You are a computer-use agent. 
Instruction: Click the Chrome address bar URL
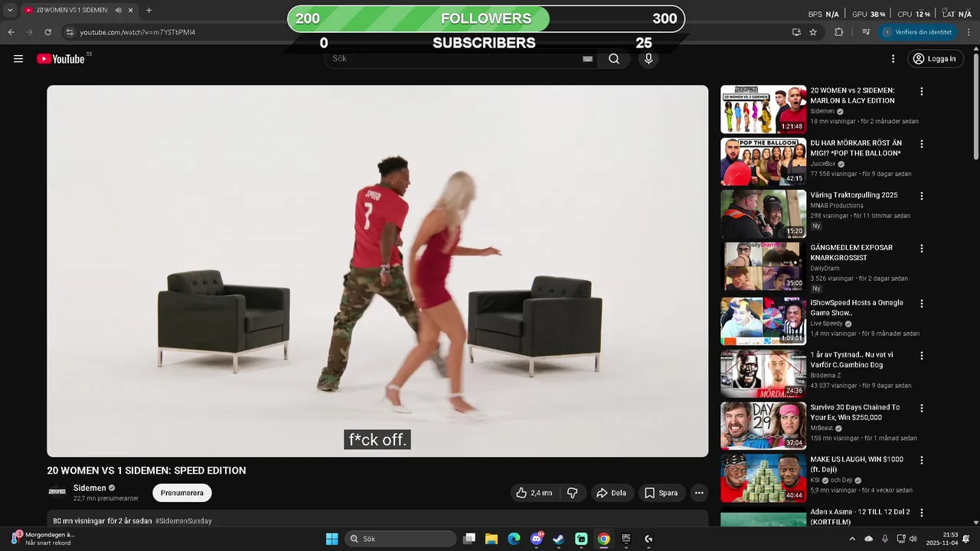[x=138, y=32]
